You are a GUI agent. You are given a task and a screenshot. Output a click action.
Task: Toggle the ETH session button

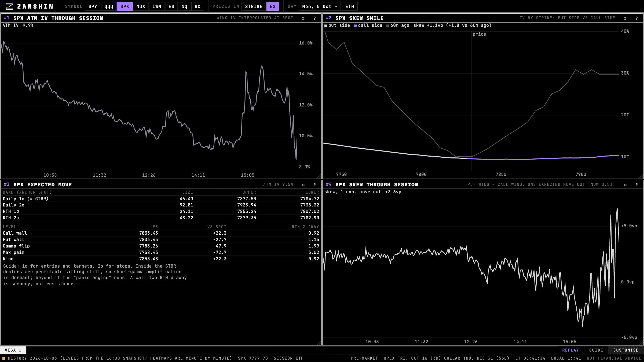(x=350, y=6)
